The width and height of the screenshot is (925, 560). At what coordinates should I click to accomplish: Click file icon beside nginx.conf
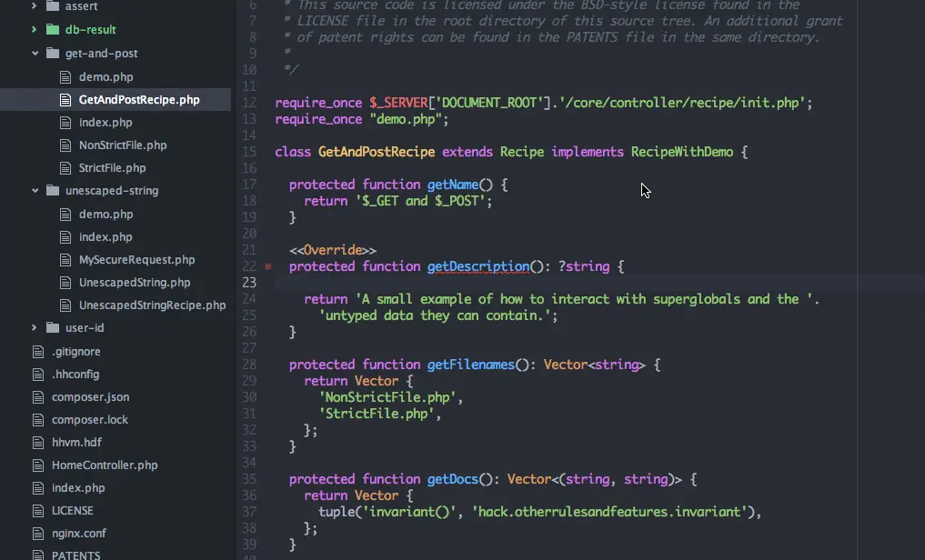coord(38,534)
